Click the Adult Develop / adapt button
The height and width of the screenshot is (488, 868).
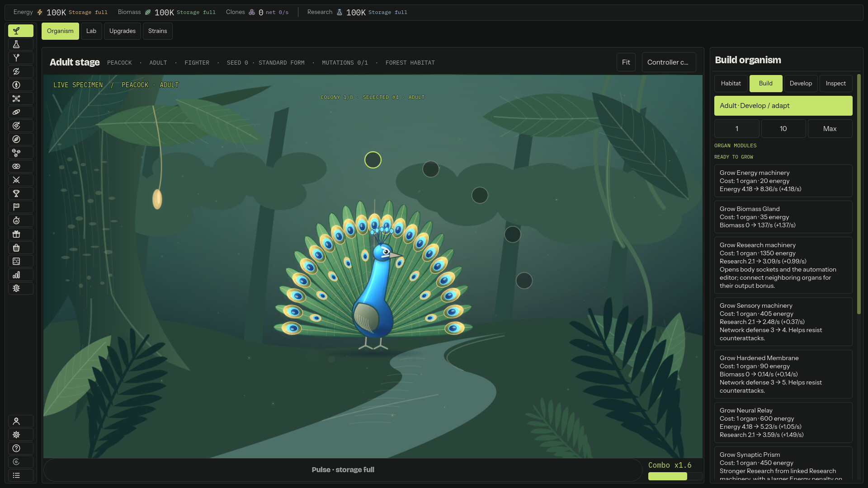coord(783,106)
